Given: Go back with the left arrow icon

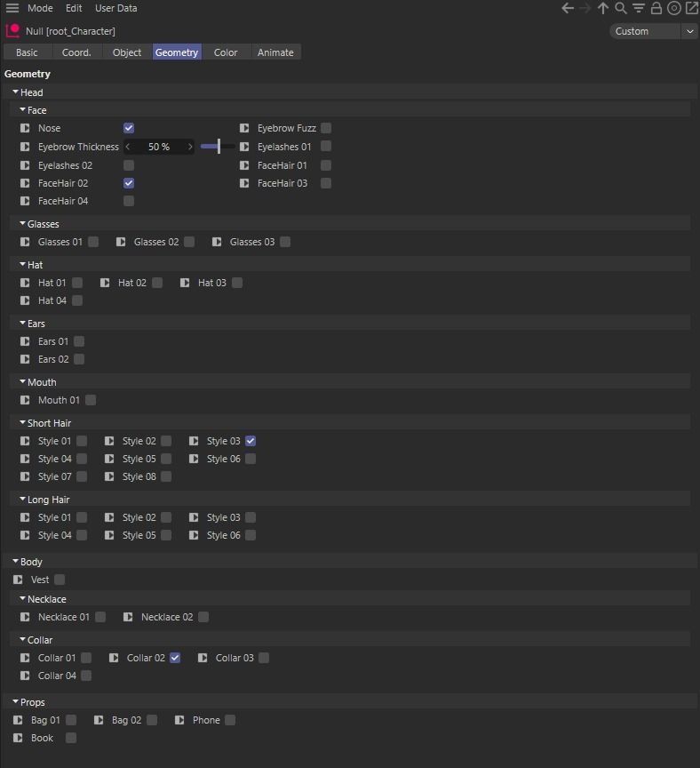Looking at the screenshot, I should pos(568,8).
